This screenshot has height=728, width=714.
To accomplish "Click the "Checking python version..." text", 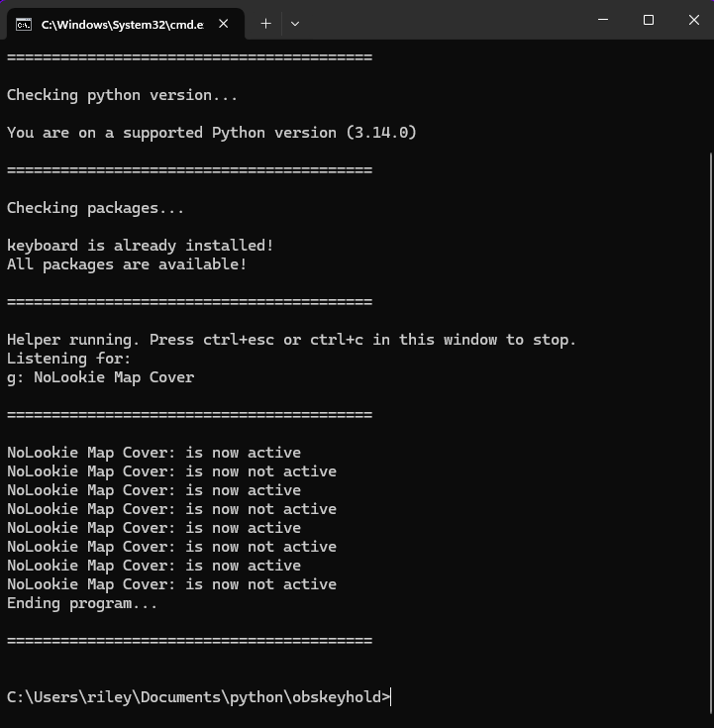I will [122, 95].
